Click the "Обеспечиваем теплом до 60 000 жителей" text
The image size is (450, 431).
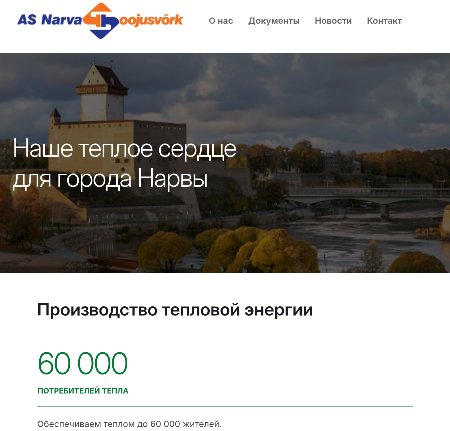[129, 424]
